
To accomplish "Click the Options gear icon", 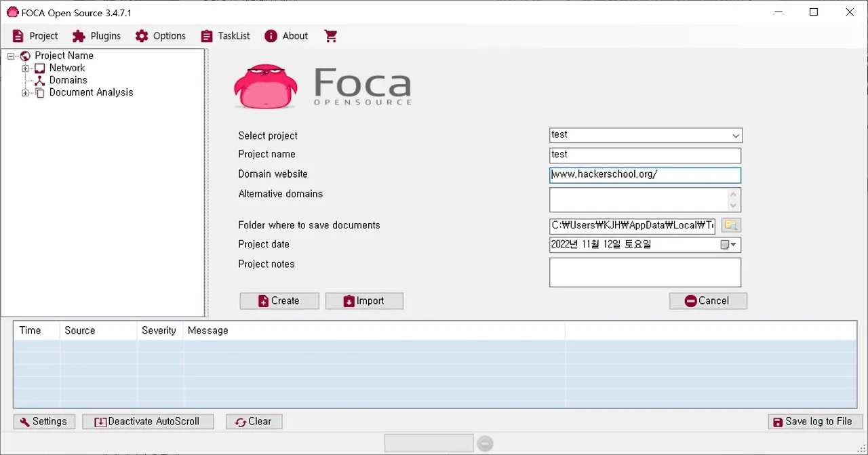I will click(142, 36).
